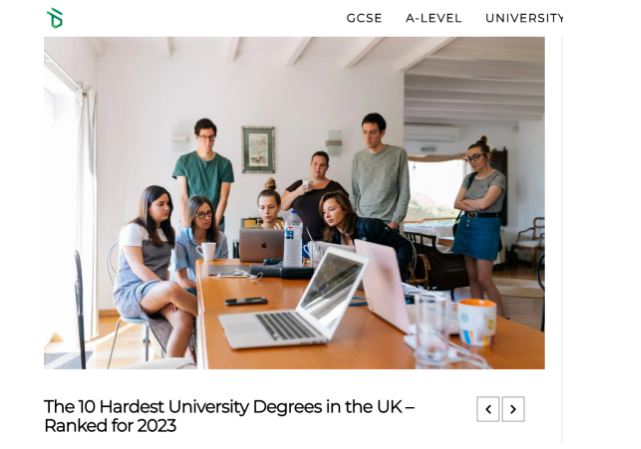Image resolution: width=641 pixels, height=449 pixels.
Task: Click the pink laptop lid in photo
Action: click(x=382, y=284)
